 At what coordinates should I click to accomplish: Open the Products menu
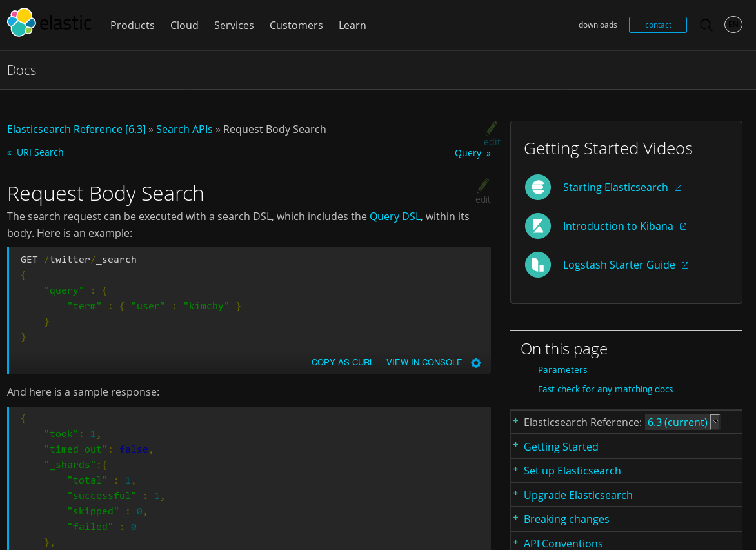pyautogui.click(x=133, y=25)
